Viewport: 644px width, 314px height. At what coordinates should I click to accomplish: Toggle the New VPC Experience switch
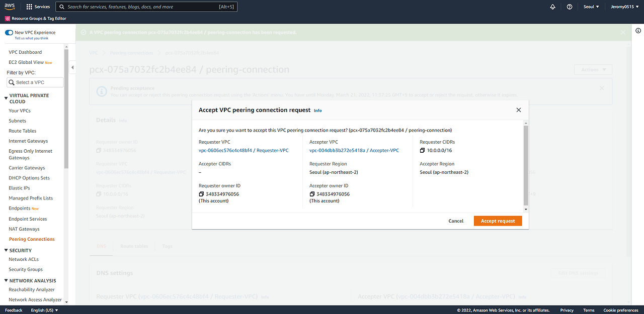(x=9, y=33)
